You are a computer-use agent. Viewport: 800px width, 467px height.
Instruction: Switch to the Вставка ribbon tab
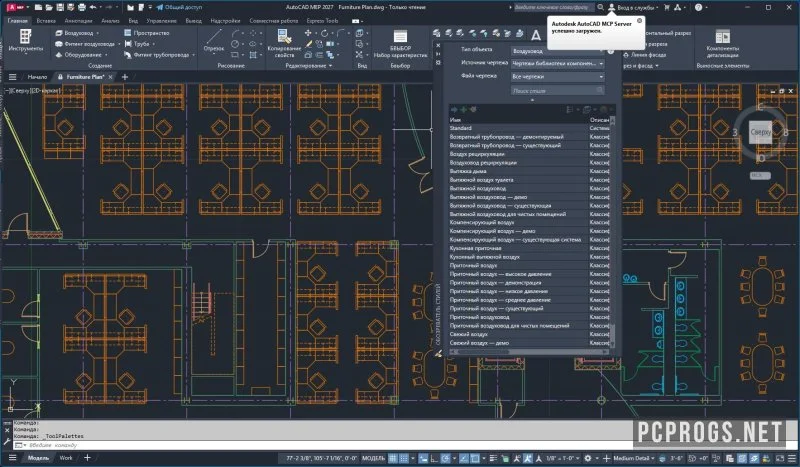46,21
